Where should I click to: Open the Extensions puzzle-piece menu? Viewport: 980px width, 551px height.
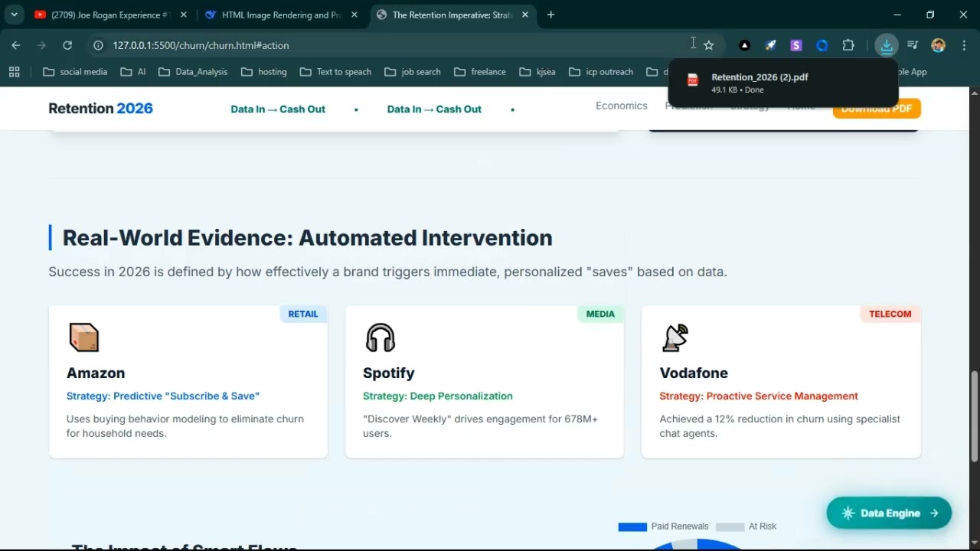[848, 45]
